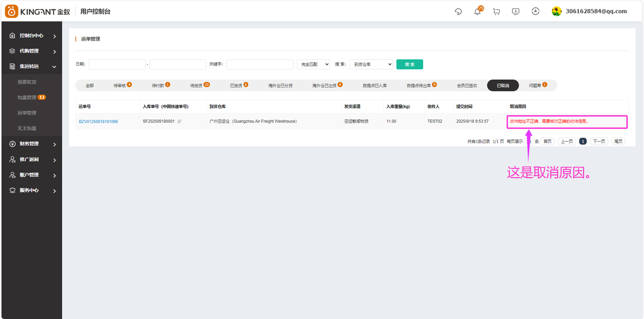This screenshot has height=319, width=644.
Task: Click the circular 'A' icon in the header
Action: point(535,11)
